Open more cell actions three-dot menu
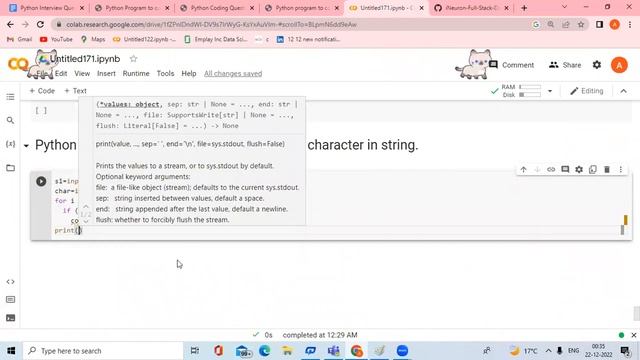Image resolution: width=640 pixels, height=360 pixels. click(621, 169)
